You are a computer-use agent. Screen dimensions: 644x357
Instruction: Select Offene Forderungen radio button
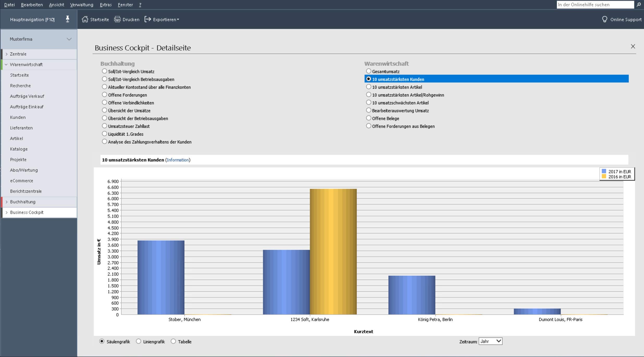tap(104, 95)
